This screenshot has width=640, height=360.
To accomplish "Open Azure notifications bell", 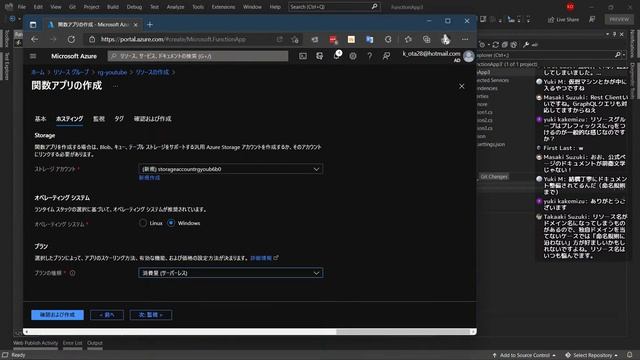I will 337,55.
